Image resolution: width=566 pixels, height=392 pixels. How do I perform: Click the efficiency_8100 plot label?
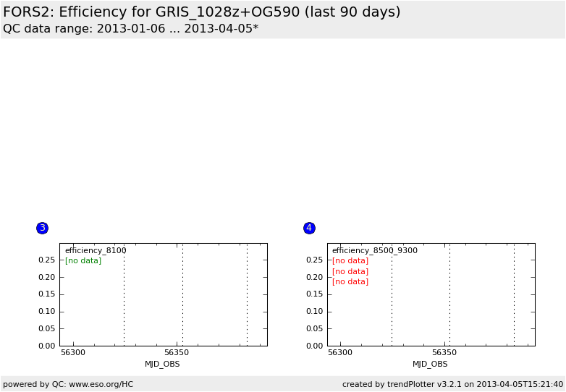(x=96, y=250)
